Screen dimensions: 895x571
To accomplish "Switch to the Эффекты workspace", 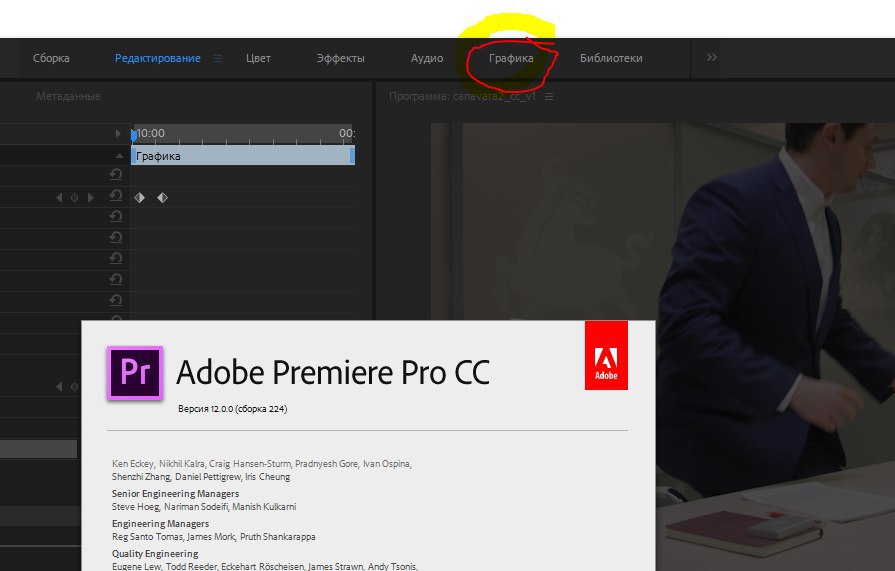I will pyautogui.click(x=340, y=58).
